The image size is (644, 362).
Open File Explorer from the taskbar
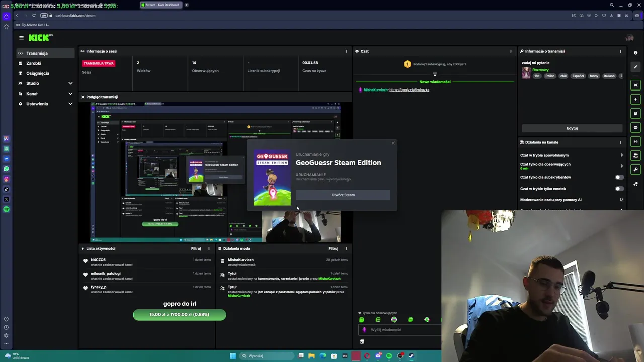pyautogui.click(x=311, y=356)
